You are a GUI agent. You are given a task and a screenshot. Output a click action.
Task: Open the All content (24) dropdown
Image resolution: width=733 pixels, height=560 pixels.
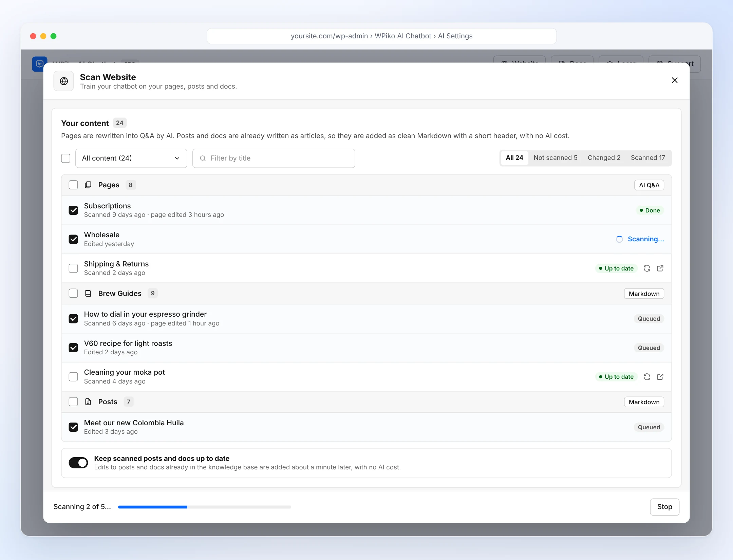[131, 158]
